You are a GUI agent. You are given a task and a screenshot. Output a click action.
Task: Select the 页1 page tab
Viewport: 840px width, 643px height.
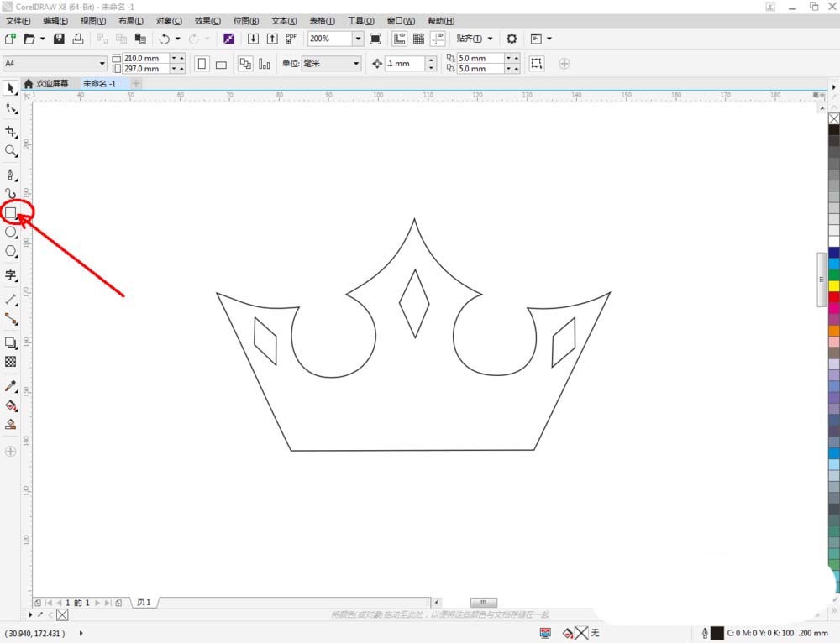(144, 603)
